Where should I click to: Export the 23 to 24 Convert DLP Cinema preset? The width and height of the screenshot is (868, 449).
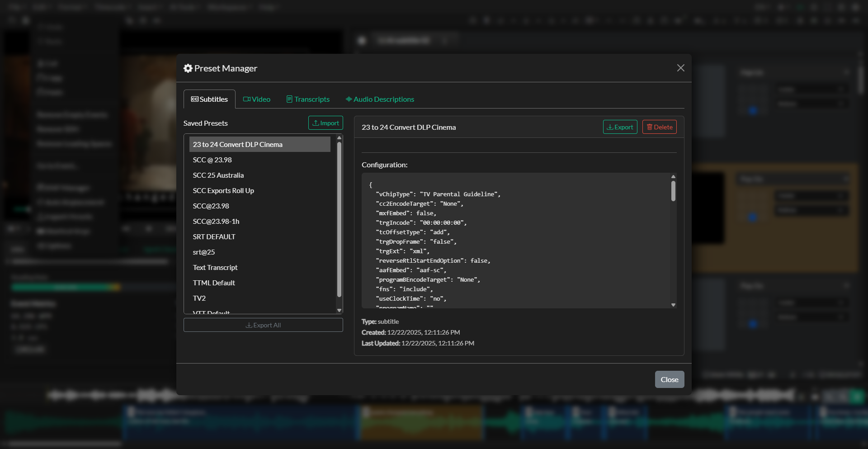(620, 127)
